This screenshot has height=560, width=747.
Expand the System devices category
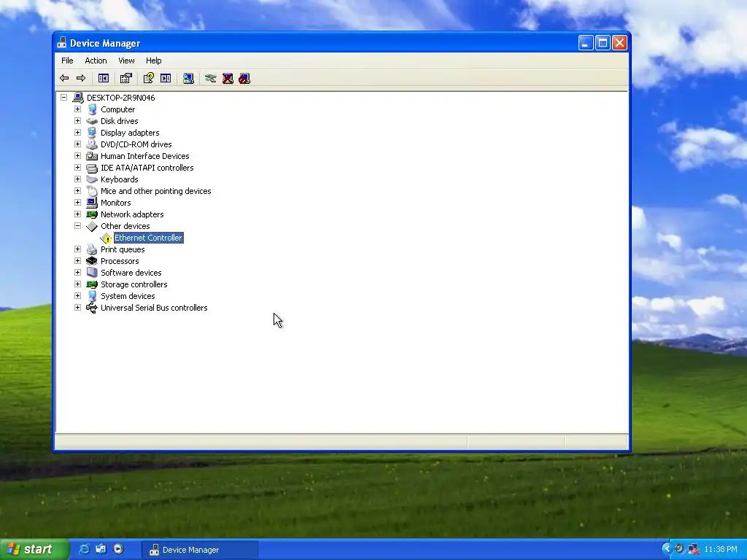[x=77, y=296]
